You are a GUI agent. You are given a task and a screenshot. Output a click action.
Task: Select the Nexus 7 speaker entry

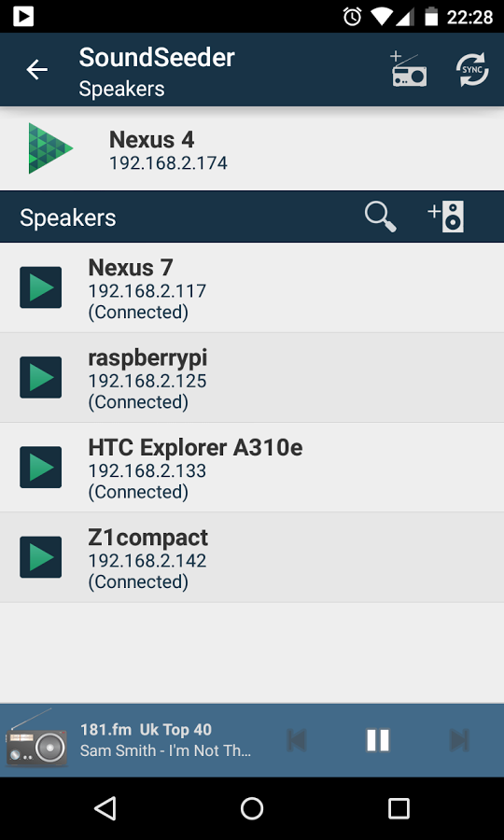point(252,287)
